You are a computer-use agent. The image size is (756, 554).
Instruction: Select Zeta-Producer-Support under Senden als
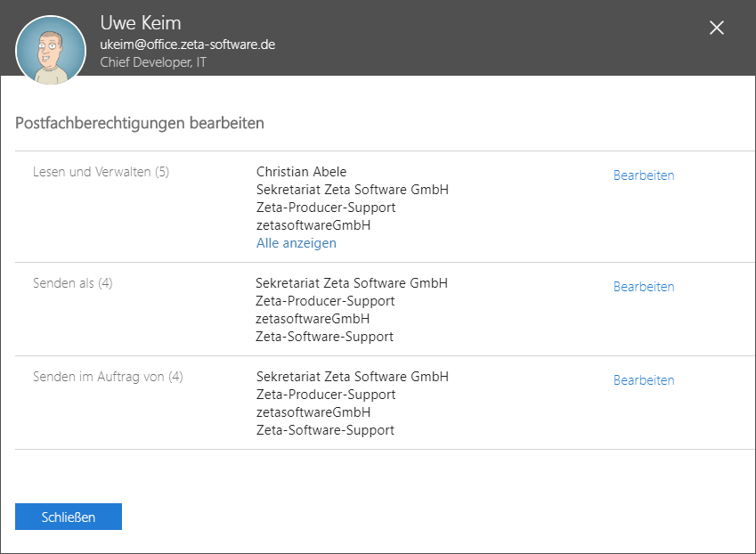click(x=325, y=301)
